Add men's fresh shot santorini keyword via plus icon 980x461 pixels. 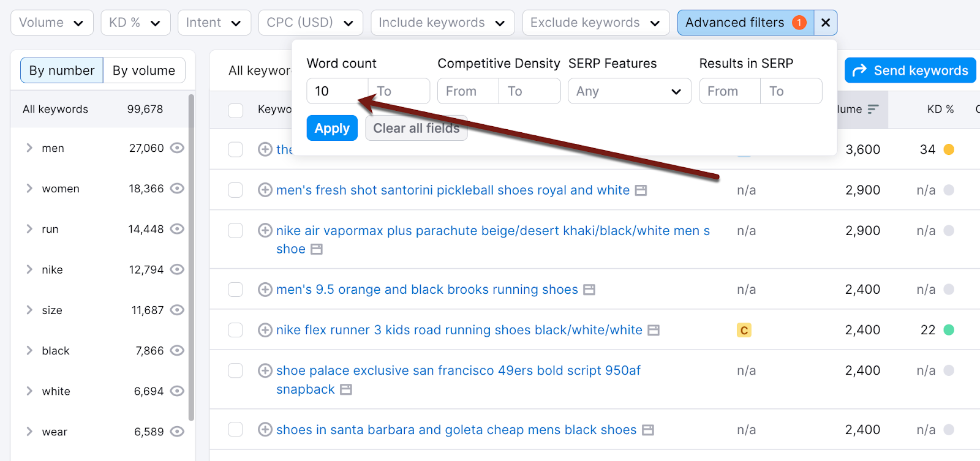tap(265, 190)
